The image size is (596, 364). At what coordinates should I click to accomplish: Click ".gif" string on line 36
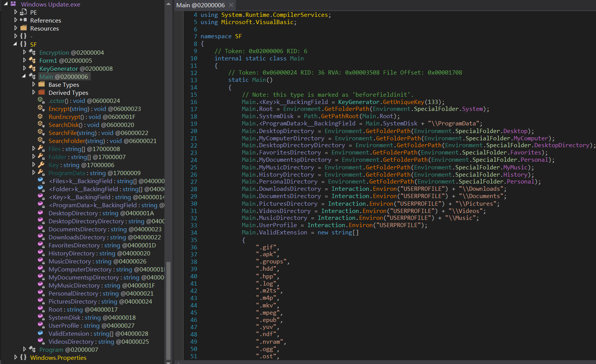pos(266,247)
